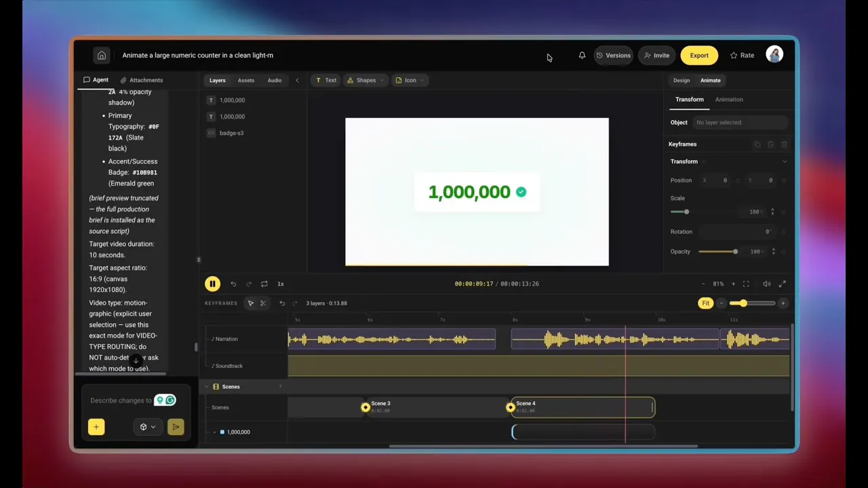Adjust the Opacity slider
The image size is (868, 488).
point(718,251)
